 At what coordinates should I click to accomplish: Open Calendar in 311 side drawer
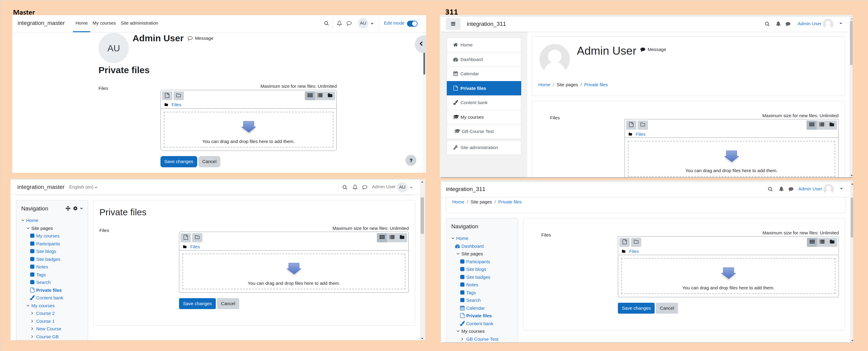pos(484,74)
